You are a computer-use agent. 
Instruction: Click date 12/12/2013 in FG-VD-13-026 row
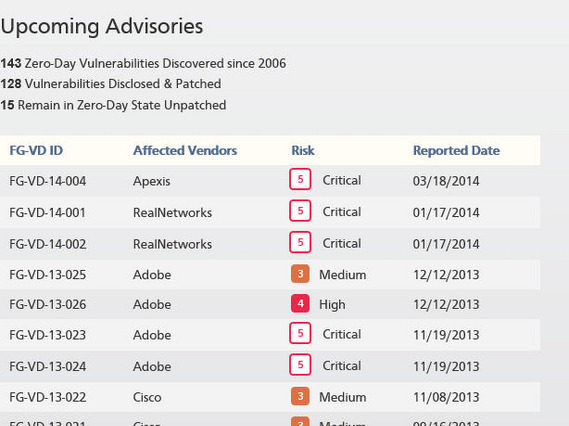446,304
